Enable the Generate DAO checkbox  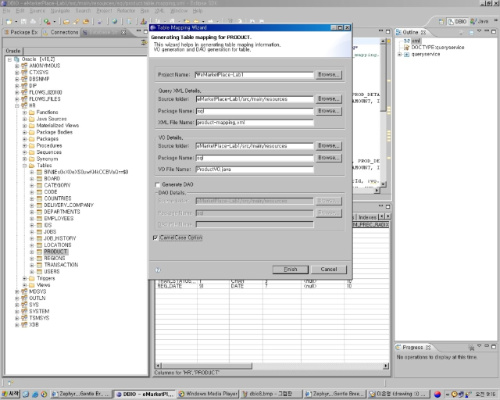tap(157, 185)
